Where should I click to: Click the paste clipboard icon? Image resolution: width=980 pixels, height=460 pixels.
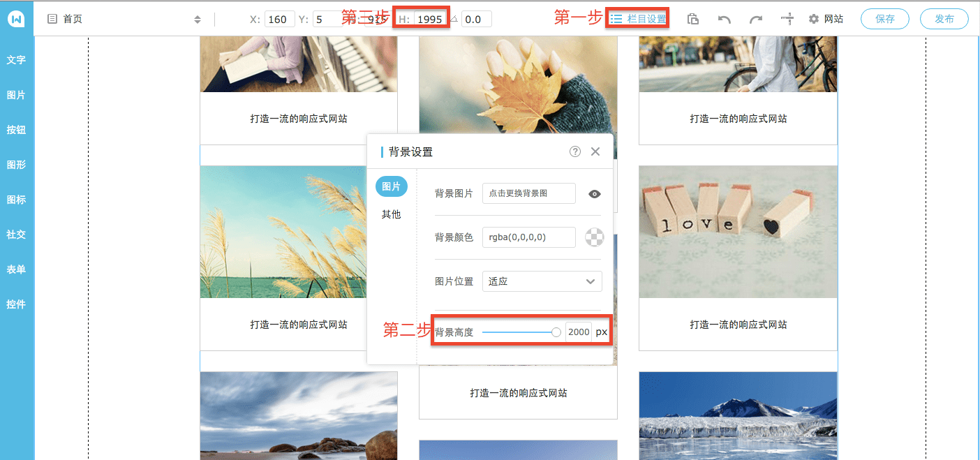coord(692,20)
